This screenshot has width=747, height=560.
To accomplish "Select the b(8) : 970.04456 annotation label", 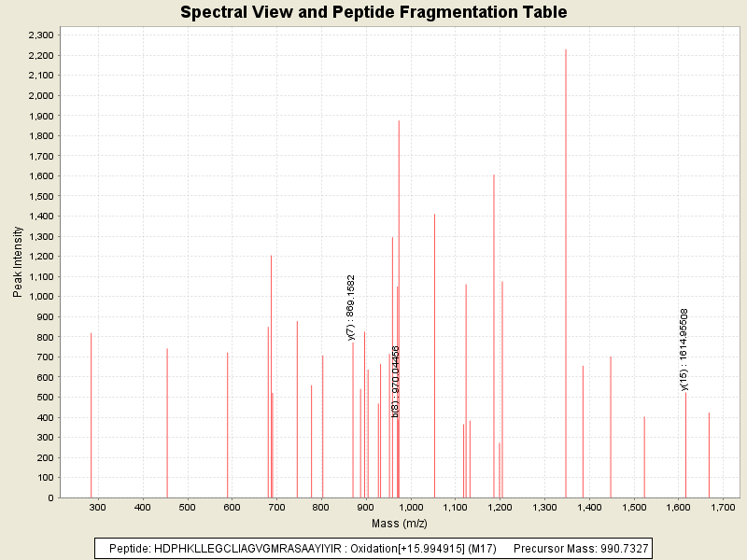I will 396,381.
